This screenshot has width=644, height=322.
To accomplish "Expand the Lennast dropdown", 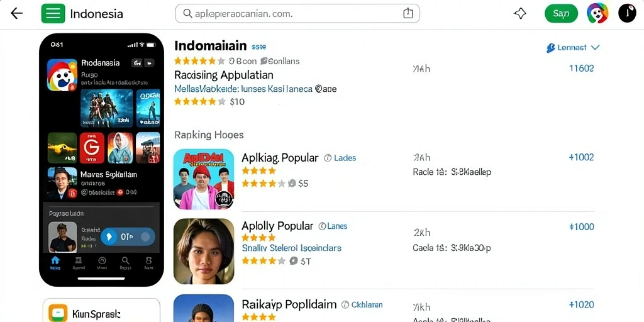I will point(572,48).
